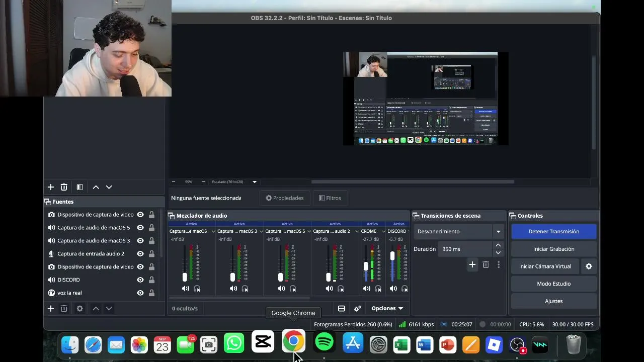This screenshot has height=362, width=644.
Task: Add a new scene transition plus icon
Action: tap(472, 264)
